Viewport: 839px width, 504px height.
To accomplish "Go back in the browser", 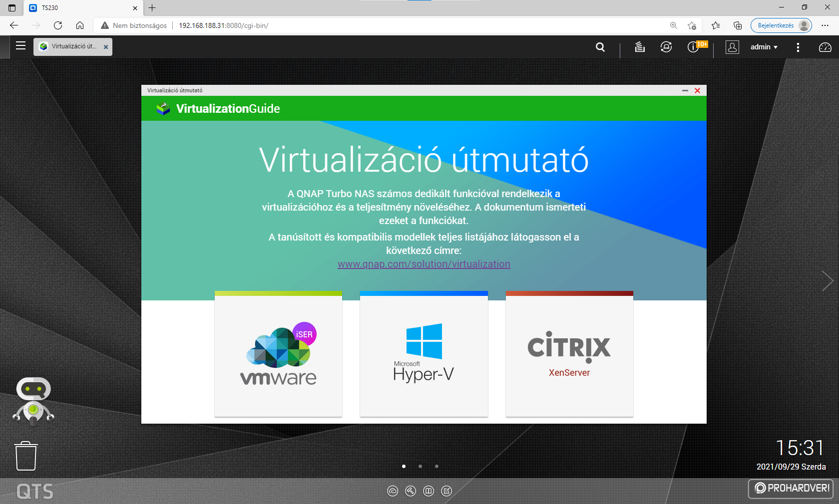I will coord(14,25).
